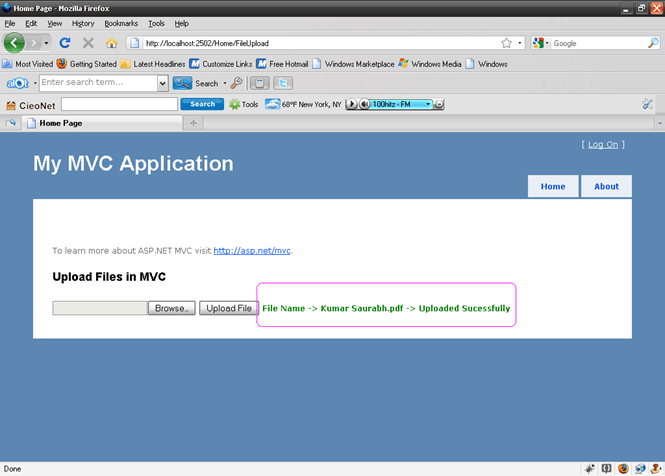Image resolution: width=665 pixels, height=476 pixels.
Task: Click the Google search box
Action: tap(599, 43)
